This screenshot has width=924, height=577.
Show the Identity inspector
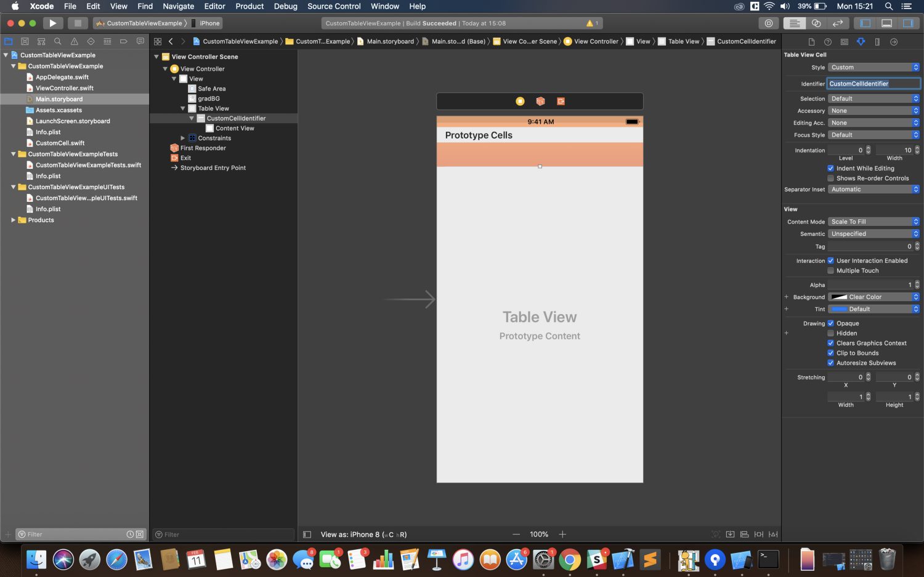tap(845, 42)
